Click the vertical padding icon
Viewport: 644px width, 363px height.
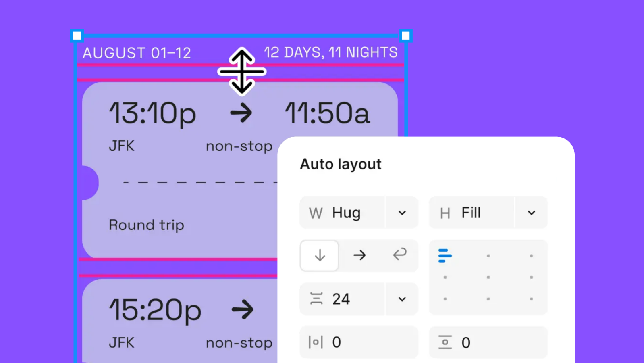445,342
